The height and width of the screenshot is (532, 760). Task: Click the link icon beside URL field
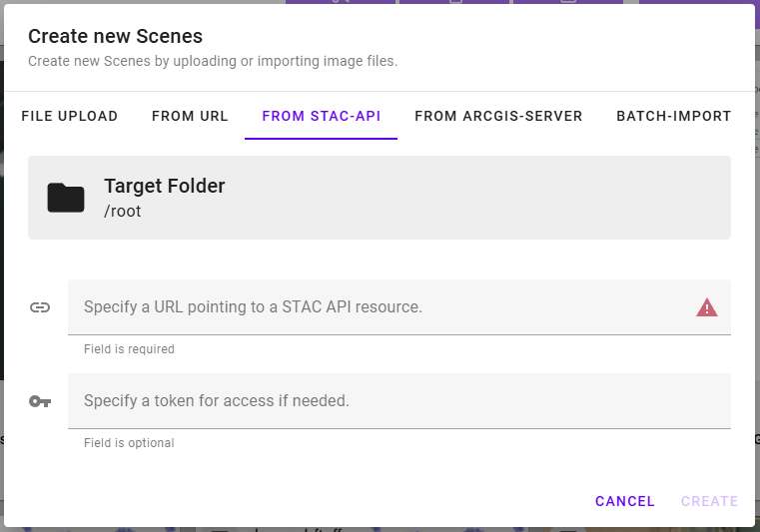click(x=40, y=307)
